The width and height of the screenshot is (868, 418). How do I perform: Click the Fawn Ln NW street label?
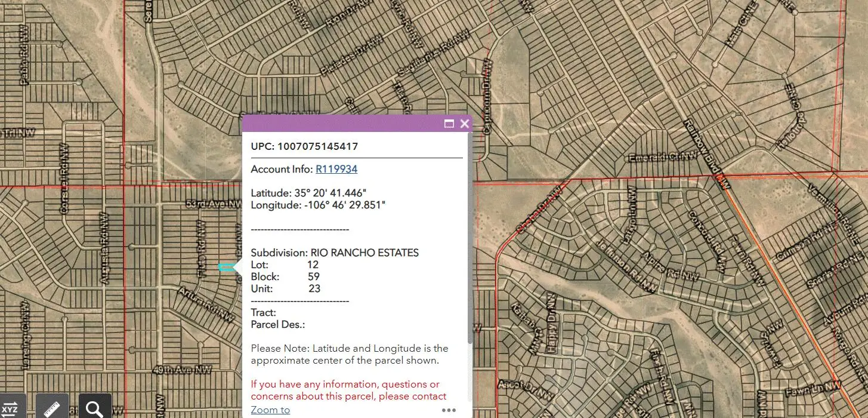[x=813, y=388]
